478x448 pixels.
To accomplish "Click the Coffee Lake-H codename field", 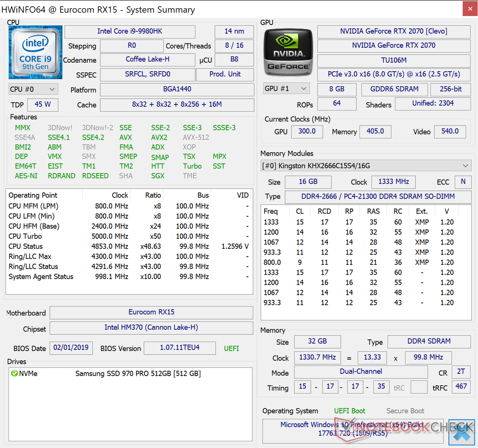I will pyautogui.click(x=148, y=59).
